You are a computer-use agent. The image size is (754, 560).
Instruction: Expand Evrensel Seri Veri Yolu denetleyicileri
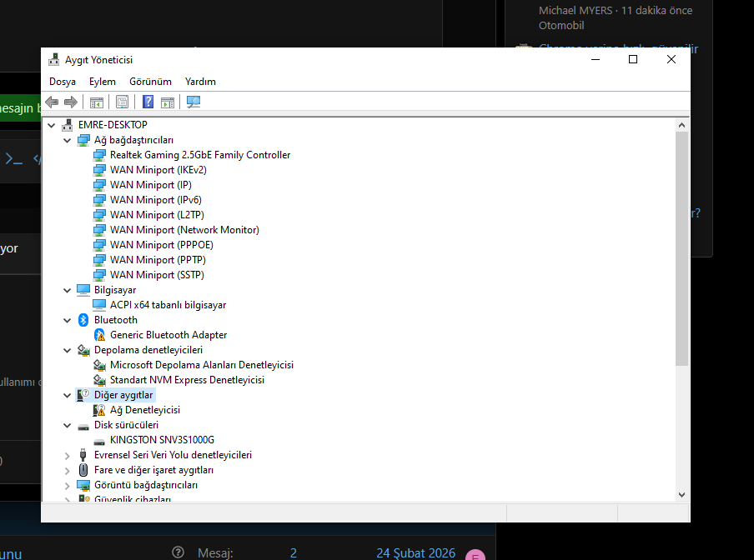[68, 455]
